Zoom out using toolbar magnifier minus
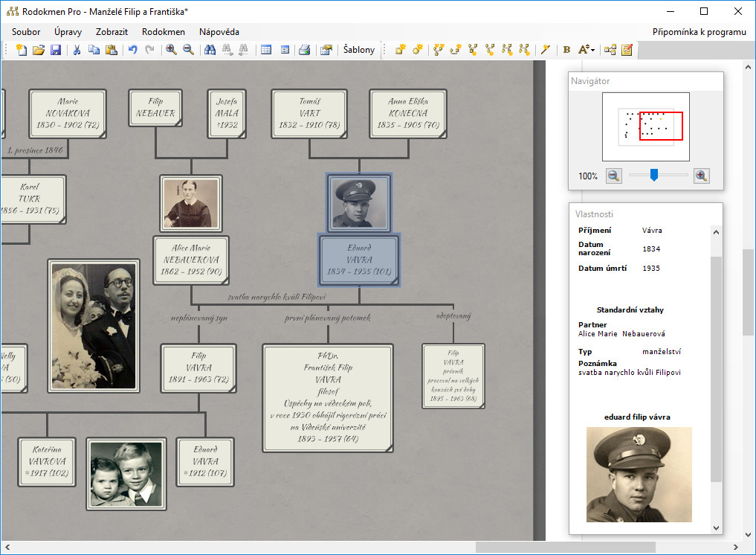 [189, 50]
